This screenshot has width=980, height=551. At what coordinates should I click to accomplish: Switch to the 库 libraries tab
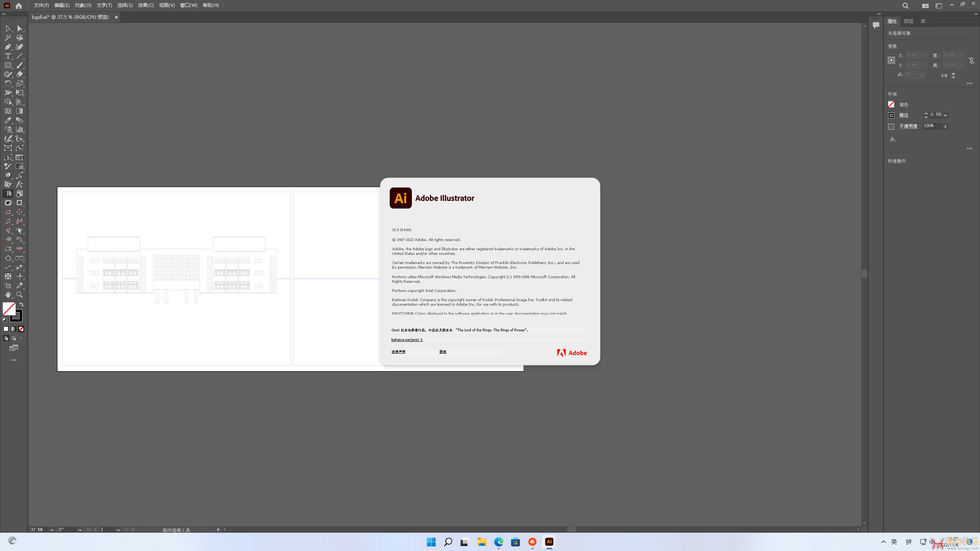923,21
